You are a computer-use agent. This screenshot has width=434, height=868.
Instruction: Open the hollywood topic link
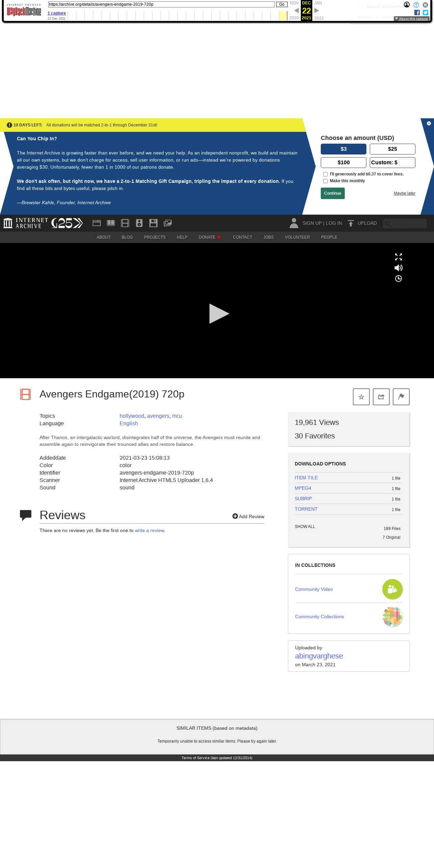pyautogui.click(x=132, y=416)
